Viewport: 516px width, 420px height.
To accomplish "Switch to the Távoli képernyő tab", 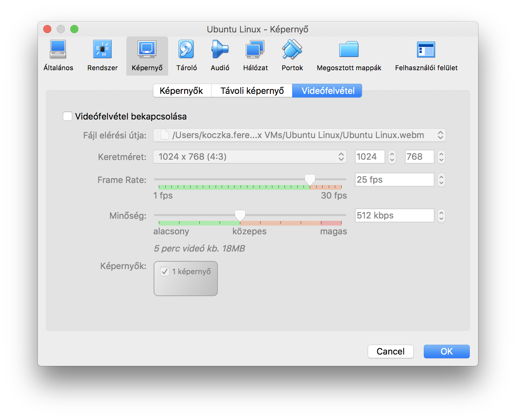I will pos(252,90).
